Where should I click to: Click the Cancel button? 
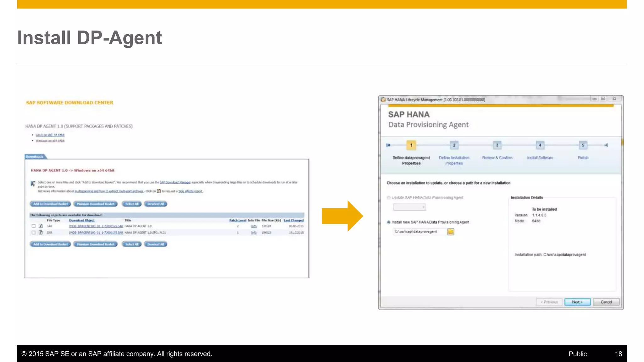(606, 302)
